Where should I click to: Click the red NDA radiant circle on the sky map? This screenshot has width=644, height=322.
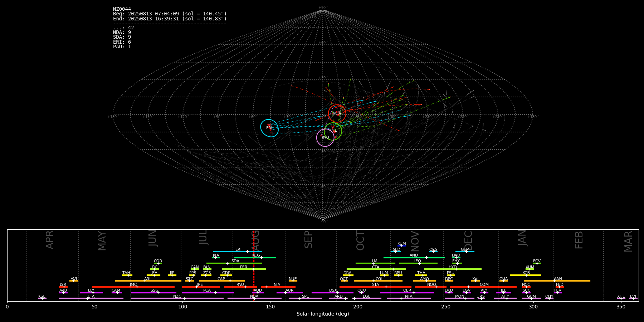337,113
